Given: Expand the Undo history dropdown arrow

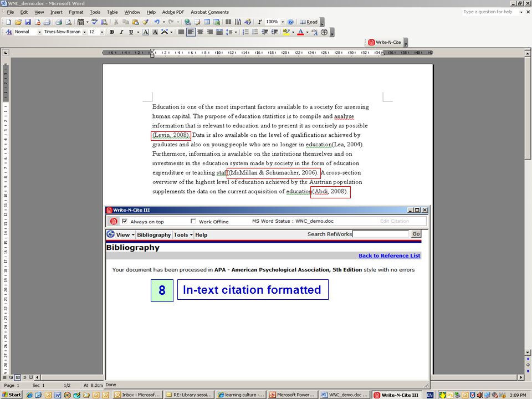Looking at the screenshot, I should (x=164, y=22).
